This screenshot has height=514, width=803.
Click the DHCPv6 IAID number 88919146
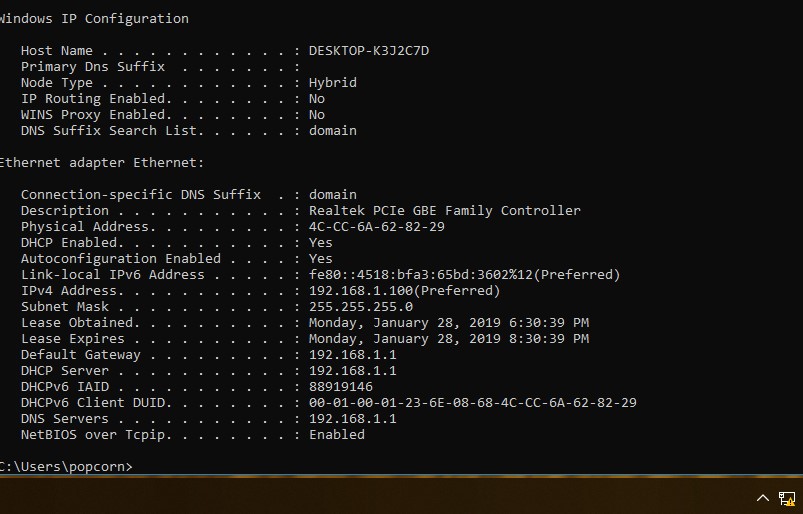click(340, 387)
